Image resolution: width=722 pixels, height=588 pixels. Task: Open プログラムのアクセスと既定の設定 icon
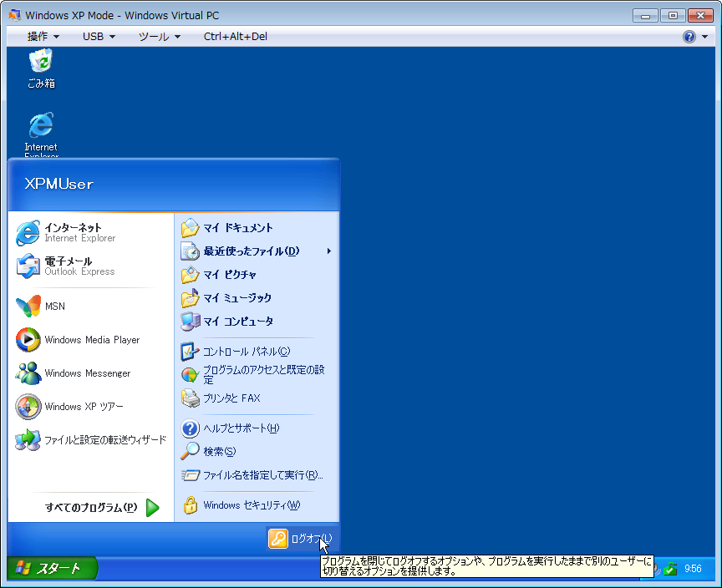pyautogui.click(x=190, y=375)
